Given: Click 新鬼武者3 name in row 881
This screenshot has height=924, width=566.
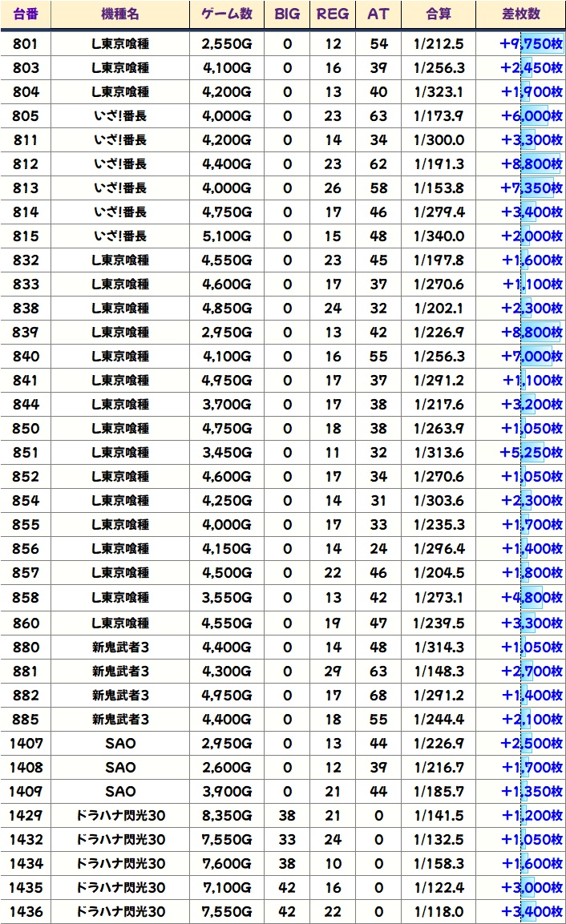Looking at the screenshot, I should tap(120, 671).
